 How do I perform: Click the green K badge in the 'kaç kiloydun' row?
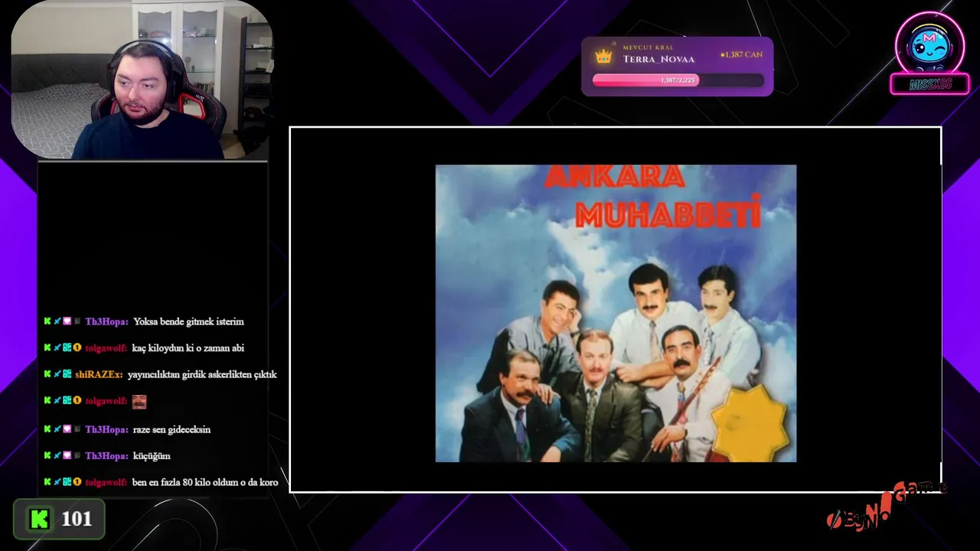[x=47, y=347]
